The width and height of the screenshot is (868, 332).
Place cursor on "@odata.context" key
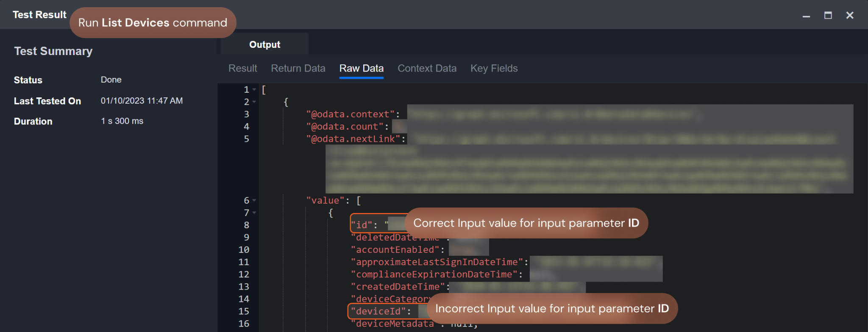(x=350, y=114)
